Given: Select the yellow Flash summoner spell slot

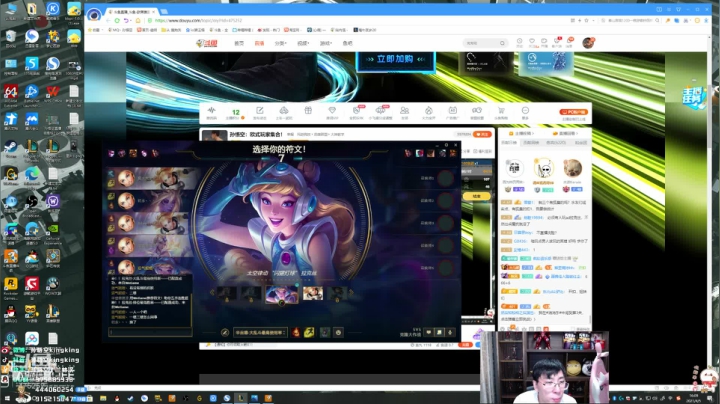Looking at the screenshot, I should [x=309, y=332].
